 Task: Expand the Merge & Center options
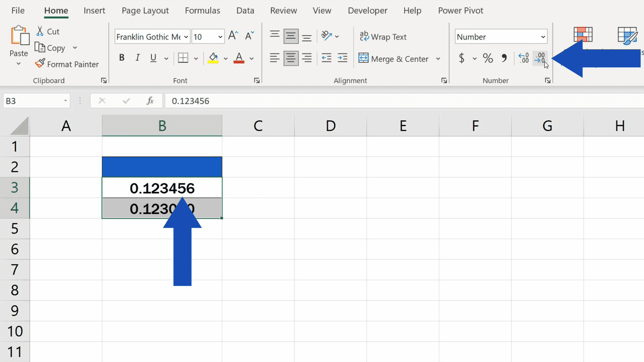coord(438,58)
